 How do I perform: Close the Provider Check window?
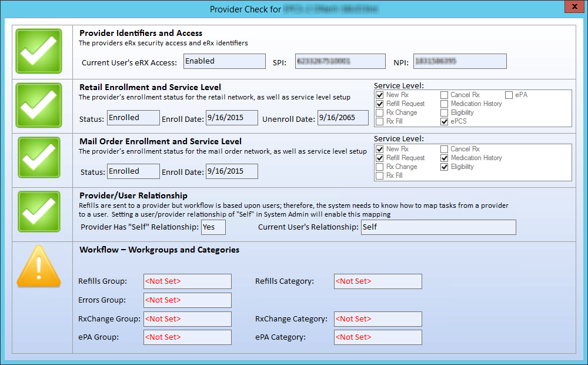[x=574, y=6]
